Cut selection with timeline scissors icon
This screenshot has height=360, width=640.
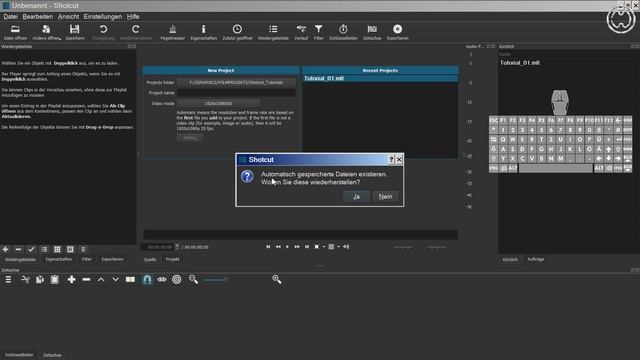pyautogui.click(x=25, y=280)
